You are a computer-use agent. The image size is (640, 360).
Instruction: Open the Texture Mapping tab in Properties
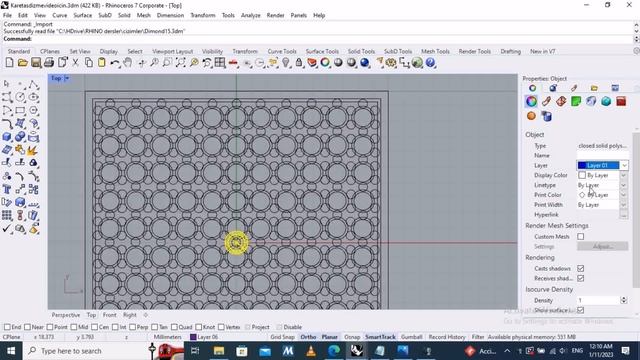[561, 102]
